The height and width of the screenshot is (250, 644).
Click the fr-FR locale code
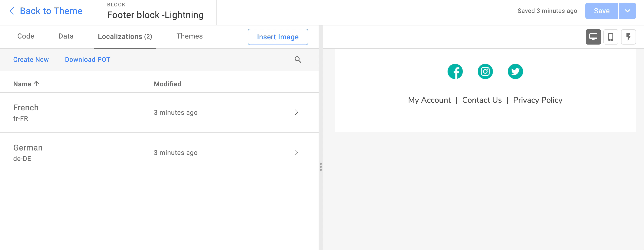point(21,119)
